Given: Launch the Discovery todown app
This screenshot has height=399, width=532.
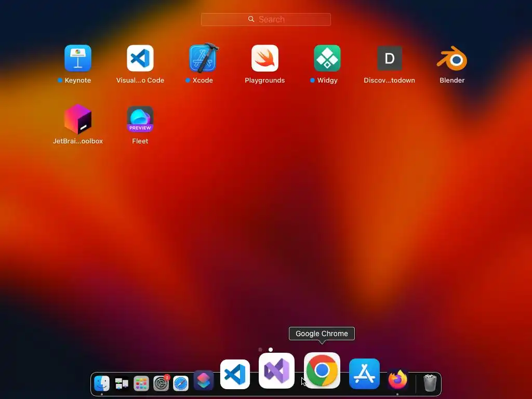Looking at the screenshot, I should click(390, 58).
